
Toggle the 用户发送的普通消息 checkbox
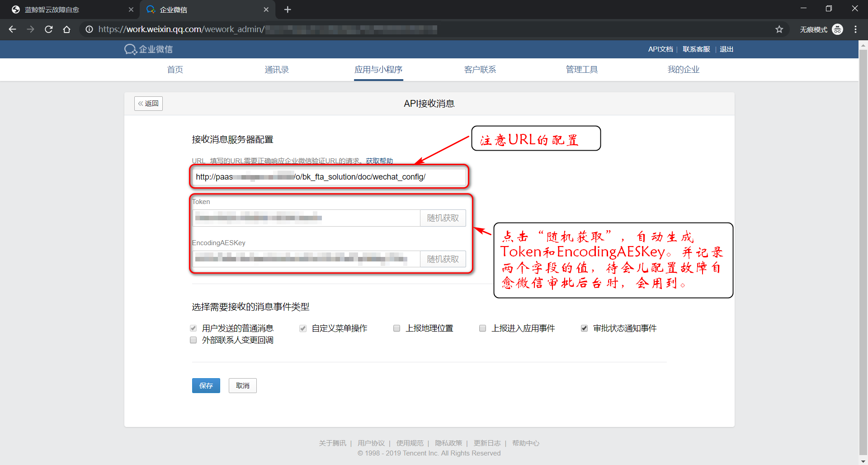193,328
